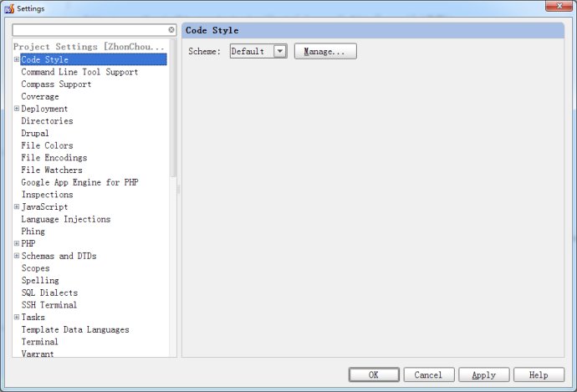Click the Cancel button
This screenshot has height=392, width=577.
(429, 374)
